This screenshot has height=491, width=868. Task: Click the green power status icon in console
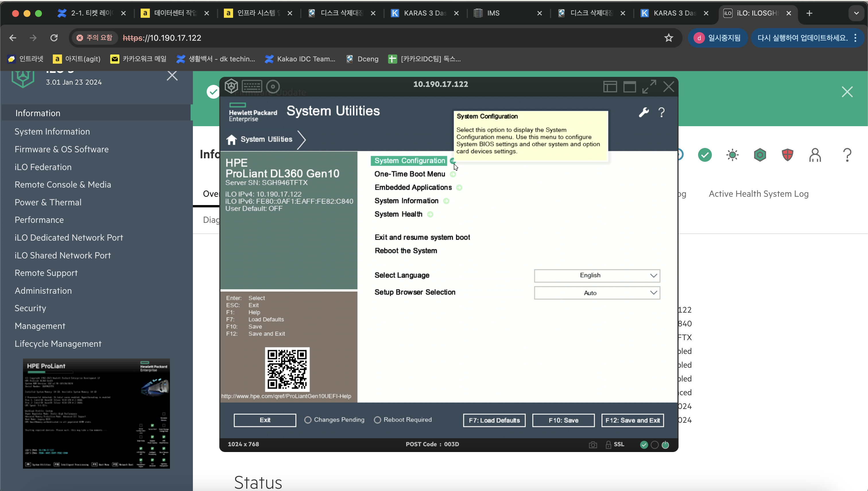[665, 445]
